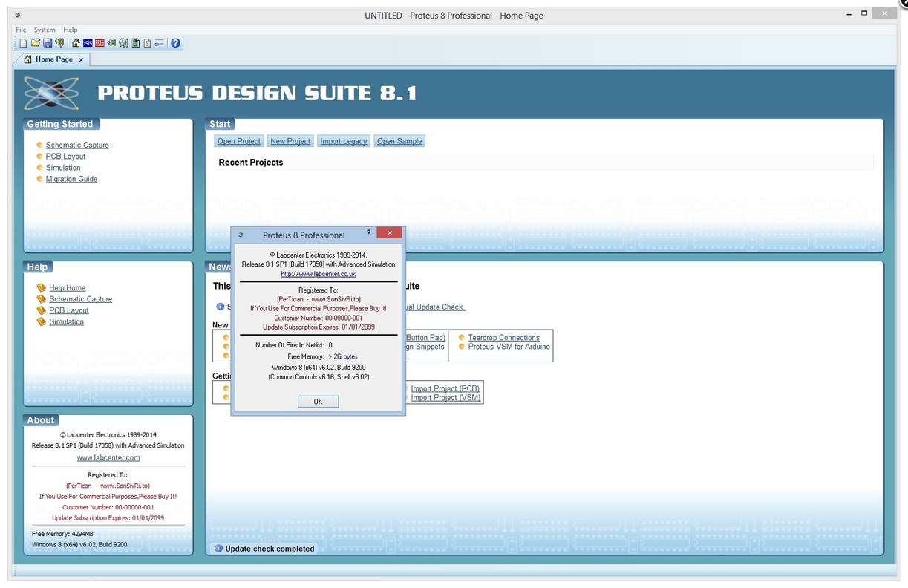Open the Design Explorer toolbar icon

(x=136, y=43)
